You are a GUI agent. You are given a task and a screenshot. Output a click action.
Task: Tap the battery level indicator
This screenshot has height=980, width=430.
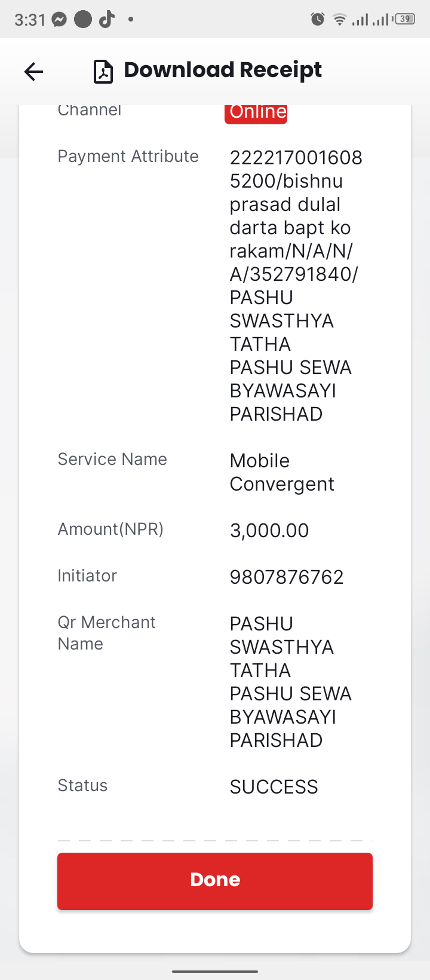pyautogui.click(x=406, y=19)
